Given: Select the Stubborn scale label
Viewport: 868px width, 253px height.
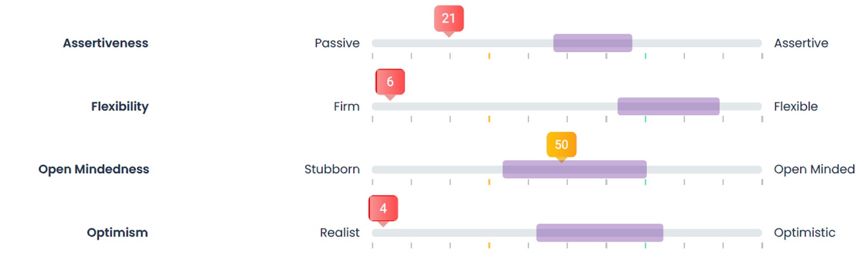Looking at the screenshot, I should tap(332, 169).
